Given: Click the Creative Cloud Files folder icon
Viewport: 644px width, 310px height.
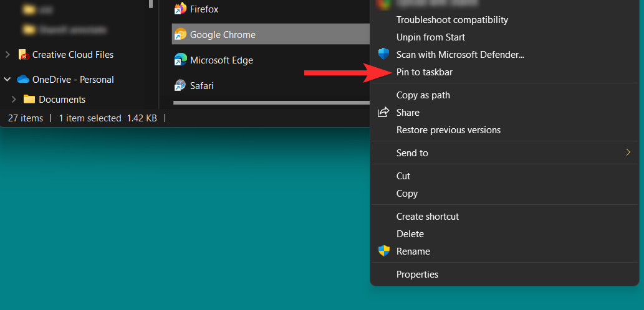Looking at the screenshot, I should 24,55.
